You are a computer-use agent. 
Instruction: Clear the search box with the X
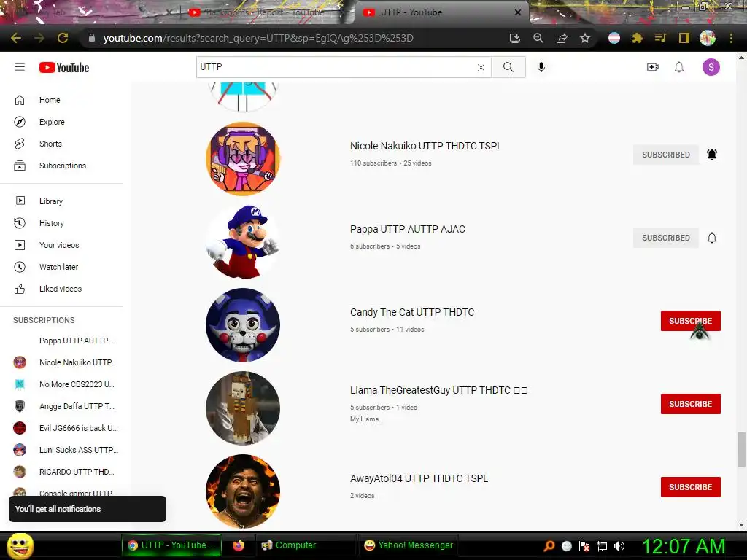pyautogui.click(x=481, y=68)
